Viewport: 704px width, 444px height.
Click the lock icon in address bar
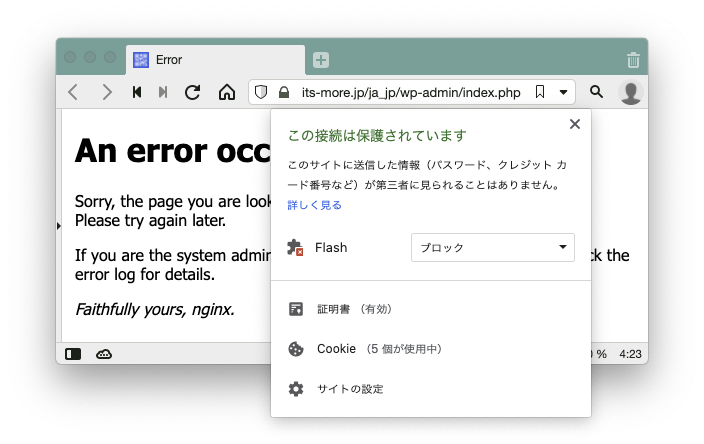(284, 93)
